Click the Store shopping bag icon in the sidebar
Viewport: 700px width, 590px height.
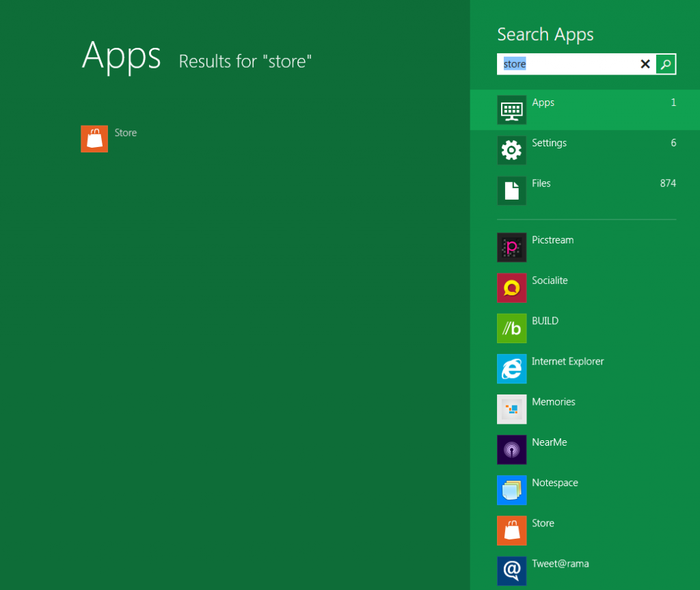(511, 531)
